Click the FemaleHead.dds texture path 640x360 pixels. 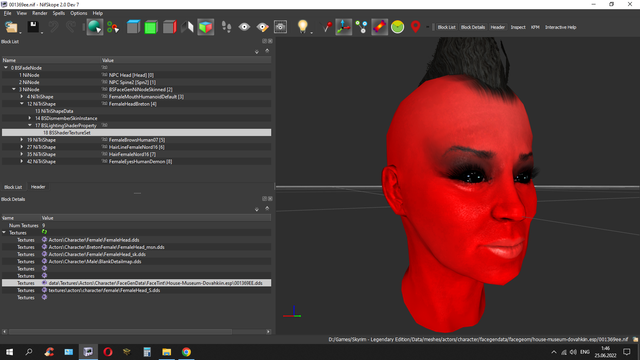(94, 240)
